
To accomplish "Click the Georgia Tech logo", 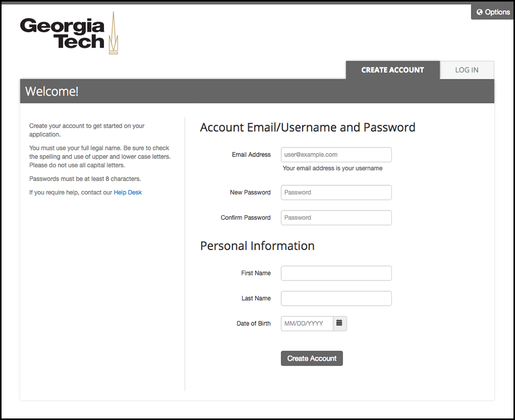I will pos(69,34).
